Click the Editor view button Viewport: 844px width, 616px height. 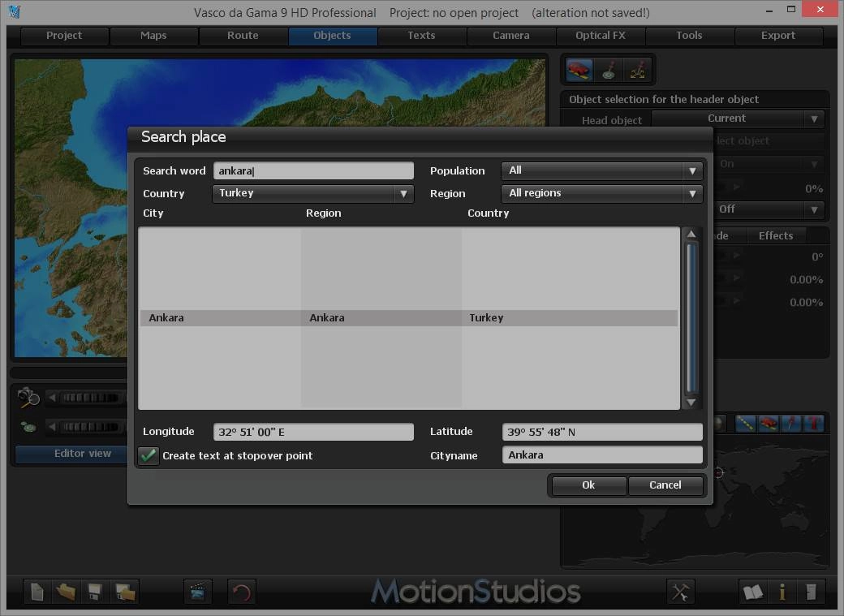click(x=71, y=454)
